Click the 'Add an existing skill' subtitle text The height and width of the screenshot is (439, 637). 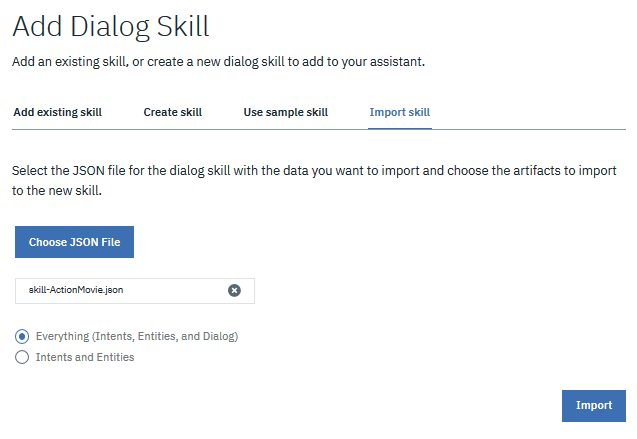click(219, 62)
